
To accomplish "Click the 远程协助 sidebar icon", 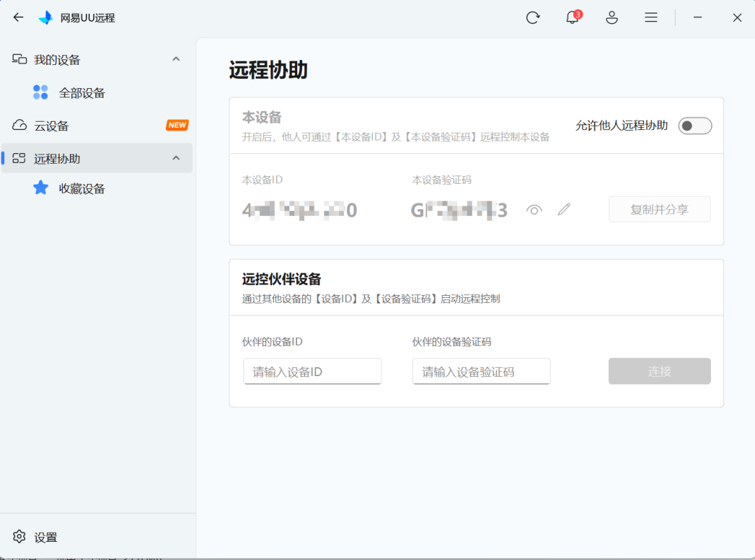I will tap(20, 158).
